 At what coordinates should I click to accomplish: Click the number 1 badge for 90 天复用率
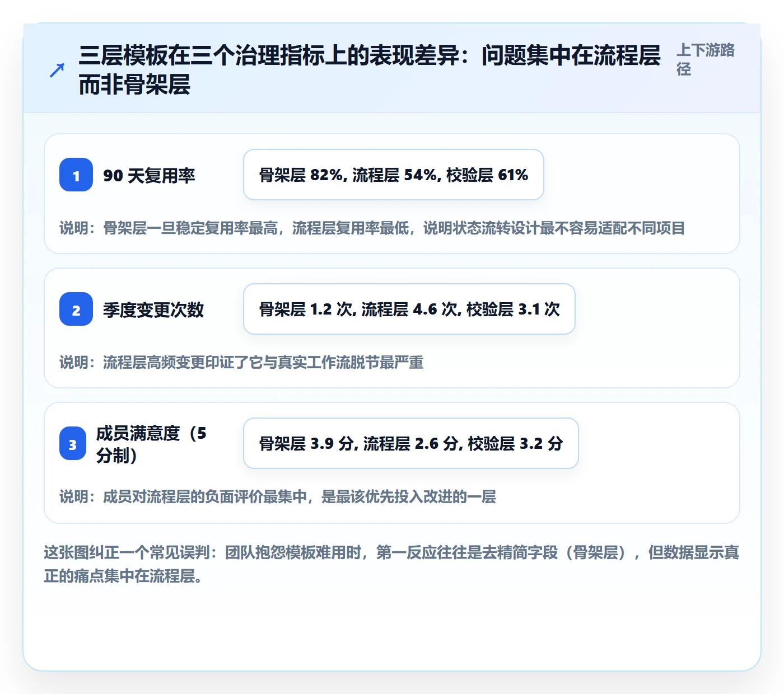pos(76,175)
